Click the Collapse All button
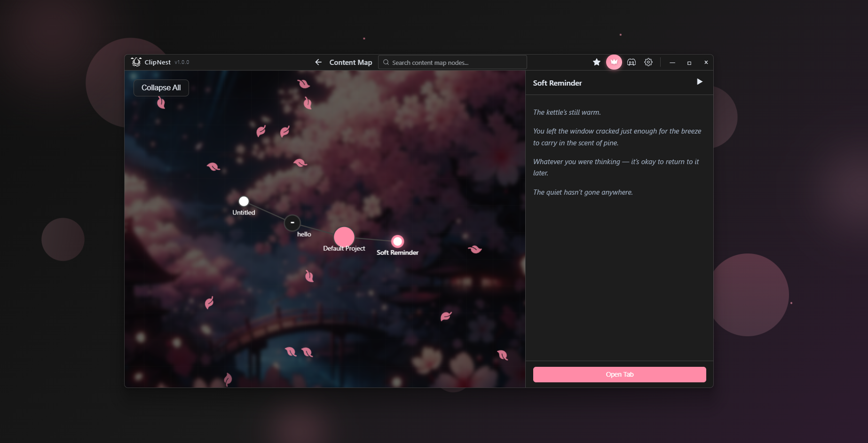Image resolution: width=868 pixels, height=443 pixels. (x=161, y=88)
